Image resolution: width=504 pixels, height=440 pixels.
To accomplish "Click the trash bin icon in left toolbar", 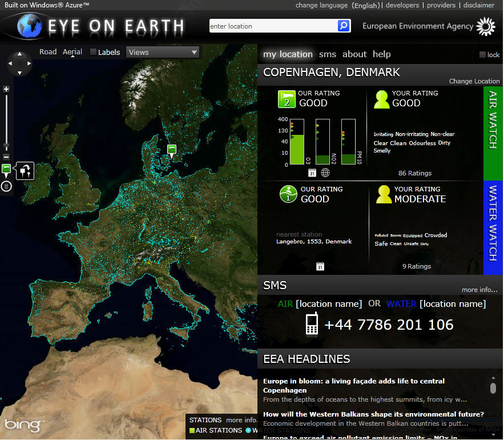I will [6, 186].
